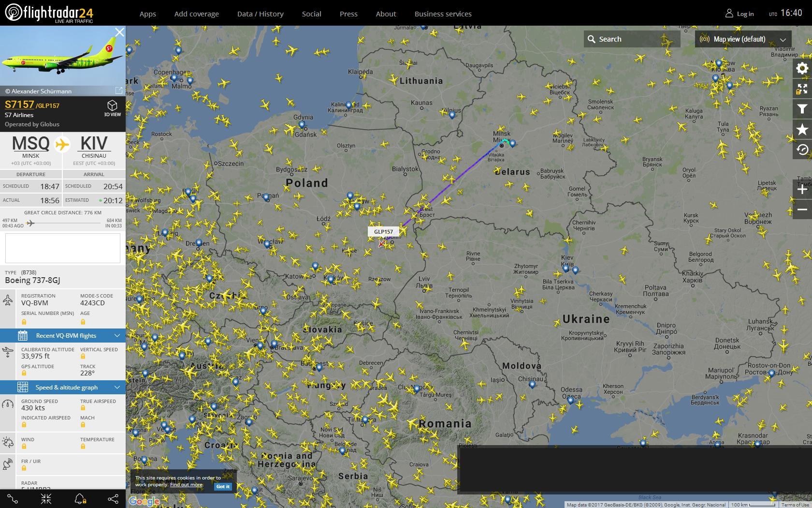Click the Got it cookie button
This screenshot has height=508, width=812.
[x=223, y=486]
